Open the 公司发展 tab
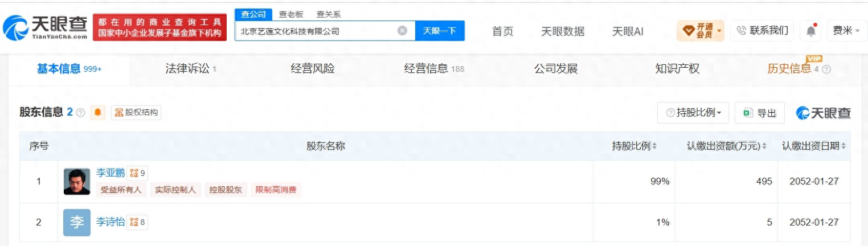 click(x=556, y=69)
